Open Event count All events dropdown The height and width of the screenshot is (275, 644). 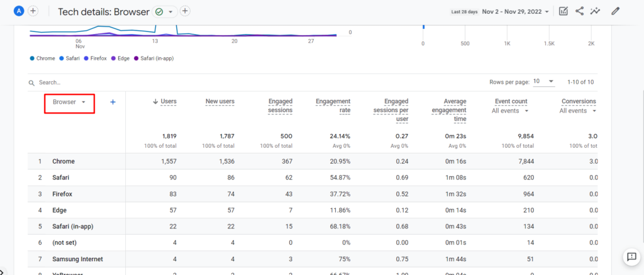pos(510,111)
